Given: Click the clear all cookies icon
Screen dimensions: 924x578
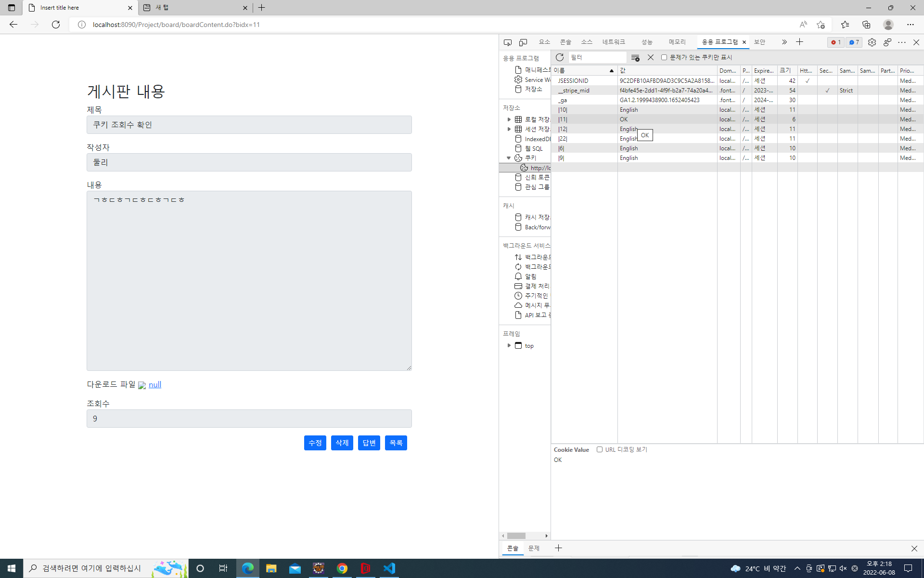Looking at the screenshot, I should point(635,57).
